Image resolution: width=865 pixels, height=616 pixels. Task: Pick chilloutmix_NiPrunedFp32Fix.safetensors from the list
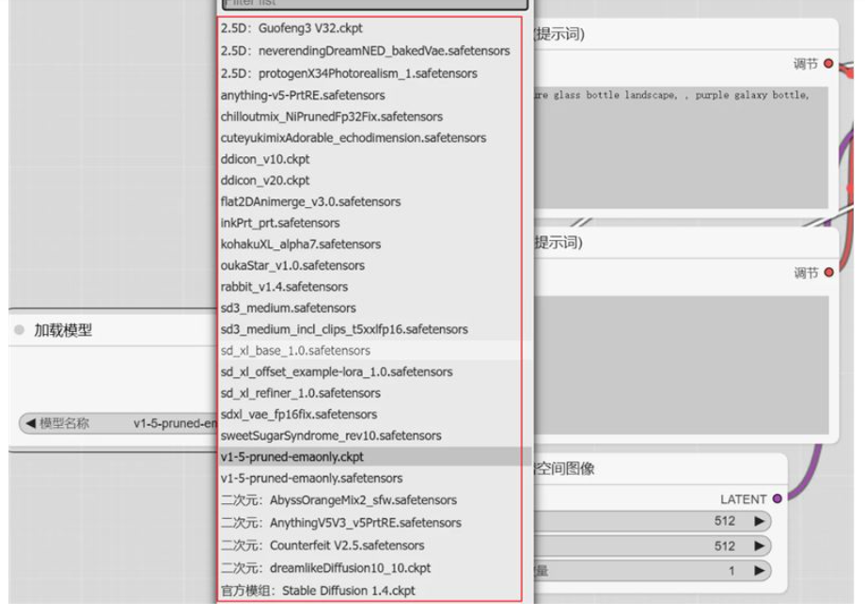click(331, 117)
